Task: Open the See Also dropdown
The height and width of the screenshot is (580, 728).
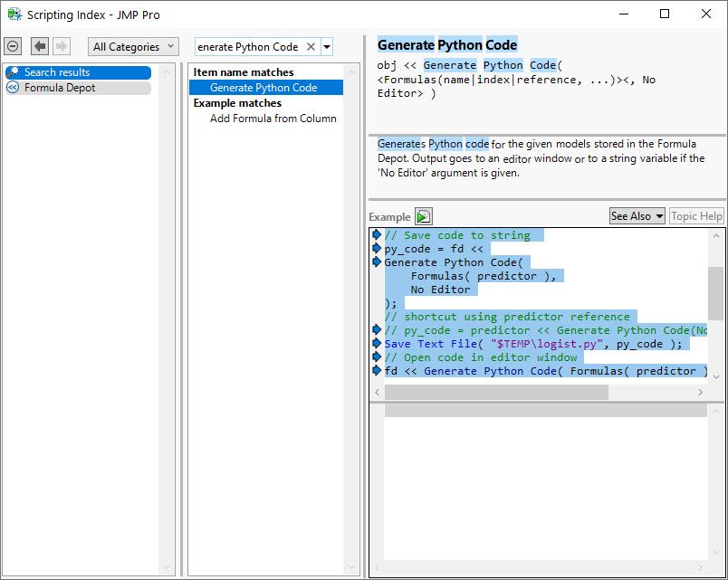Action: pos(637,216)
